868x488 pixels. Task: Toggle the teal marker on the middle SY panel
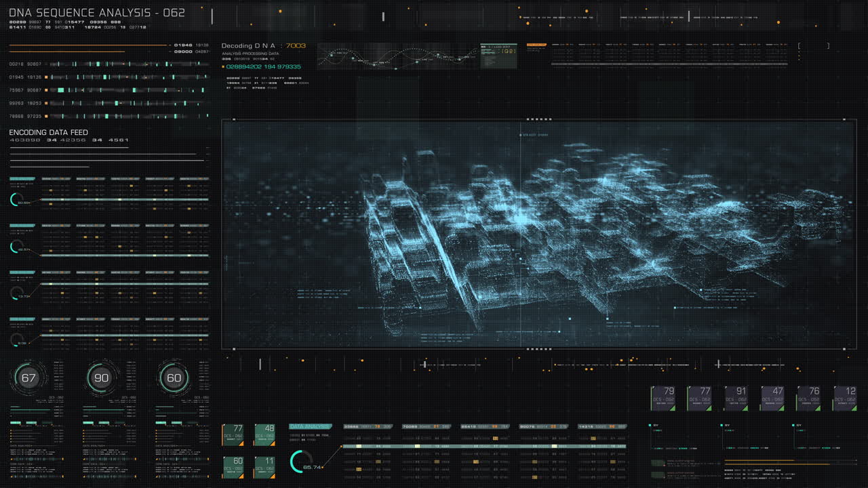tap(721, 425)
